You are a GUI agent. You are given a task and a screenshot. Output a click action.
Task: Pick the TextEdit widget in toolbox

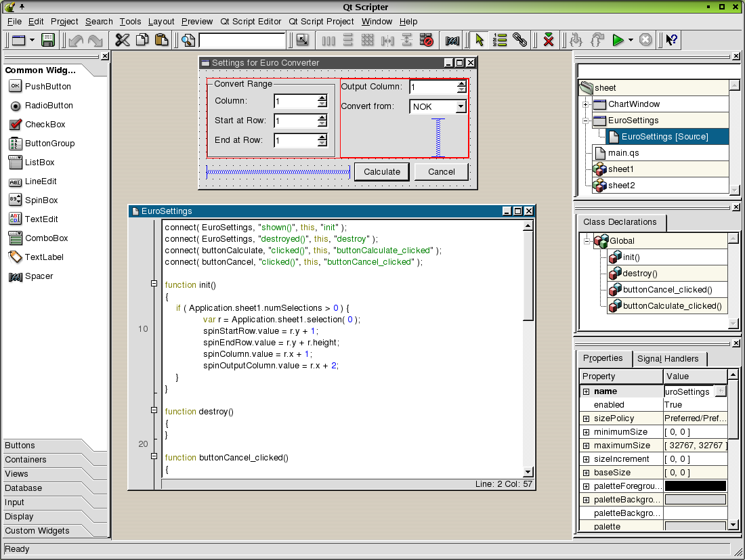tap(33, 219)
